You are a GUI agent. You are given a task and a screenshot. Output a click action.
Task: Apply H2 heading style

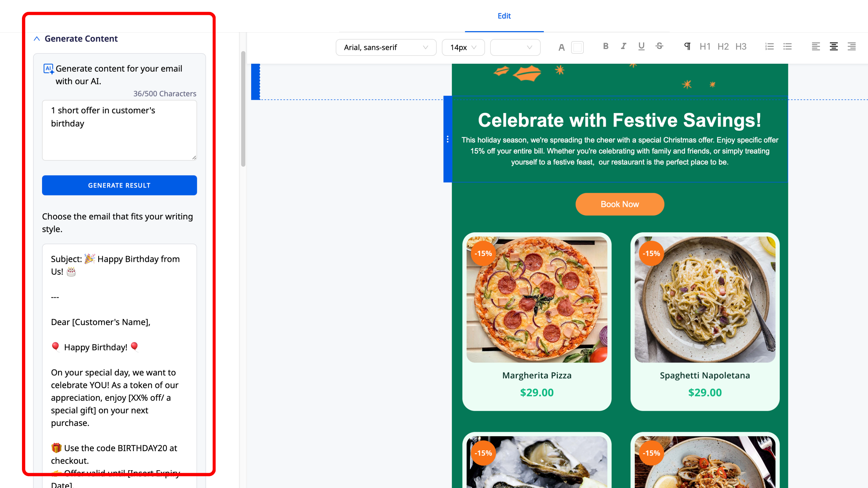(x=723, y=46)
